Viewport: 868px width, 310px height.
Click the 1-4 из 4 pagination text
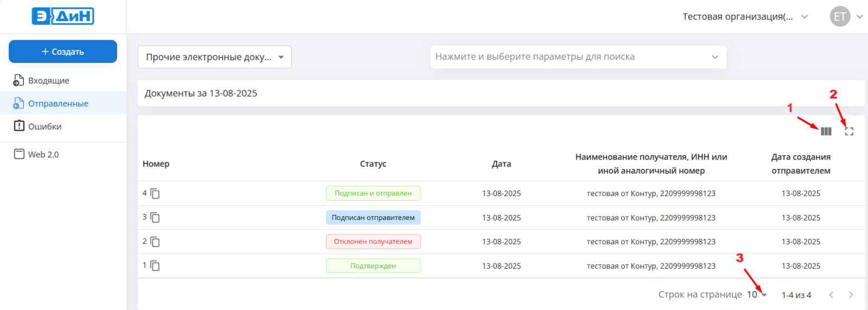[796, 295]
